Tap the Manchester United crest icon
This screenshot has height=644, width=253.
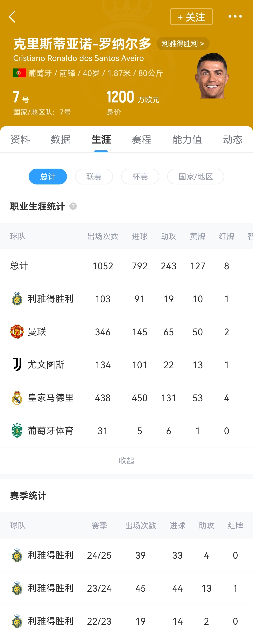pos(17,332)
